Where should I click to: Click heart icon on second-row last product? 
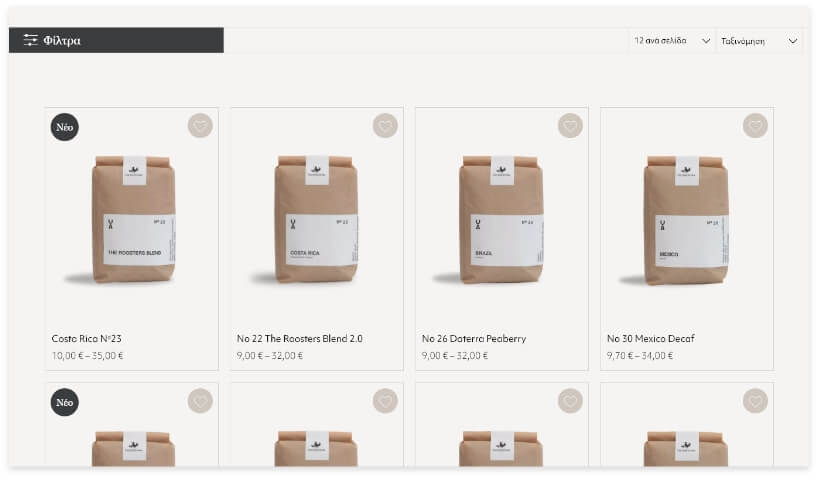click(755, 401)
